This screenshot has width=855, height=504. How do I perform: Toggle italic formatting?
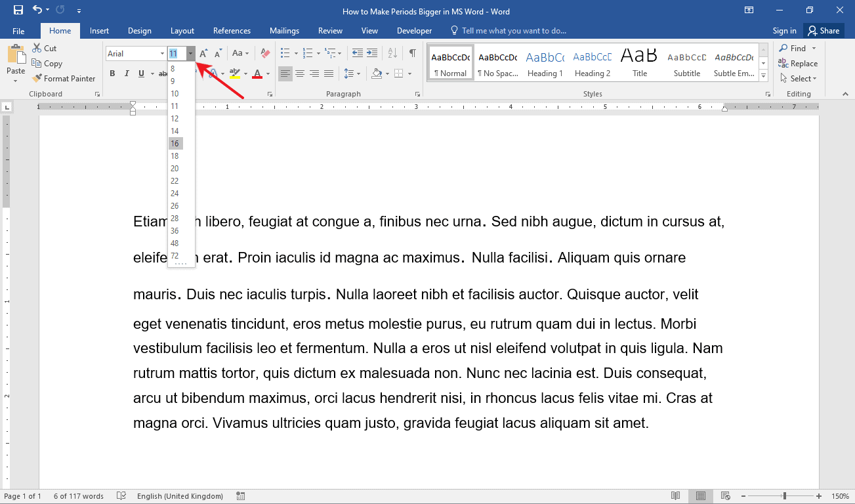126,73
